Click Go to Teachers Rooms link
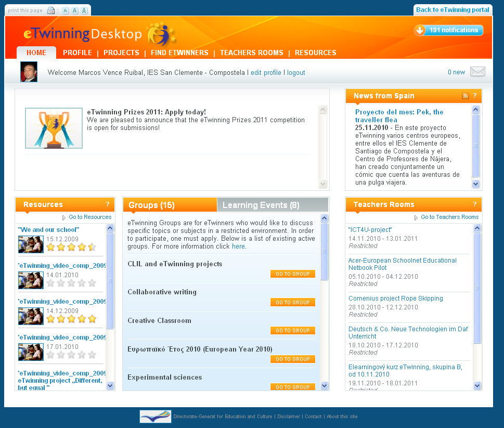504x428 pixels. (450, 217)
